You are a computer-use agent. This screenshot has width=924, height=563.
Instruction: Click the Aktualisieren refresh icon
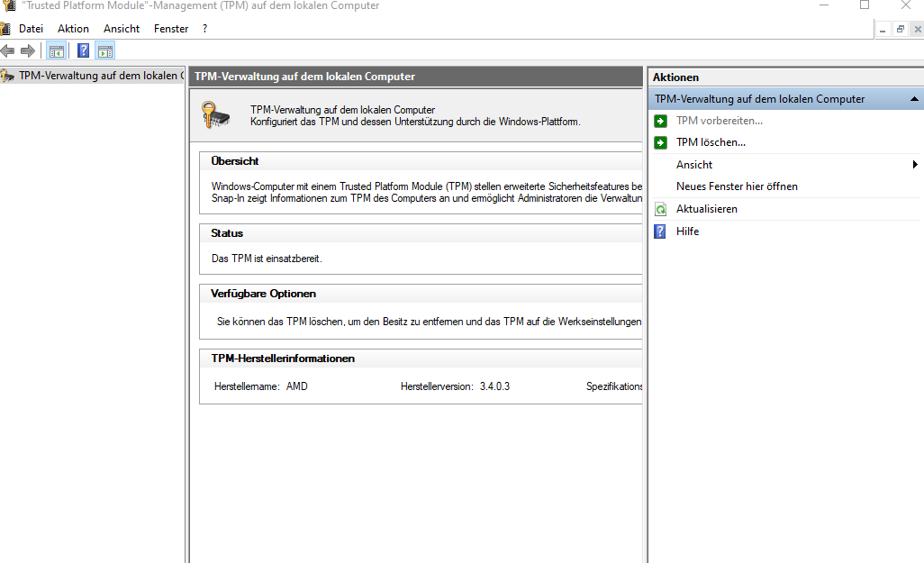pyautogui.click(x=660, y=209)
